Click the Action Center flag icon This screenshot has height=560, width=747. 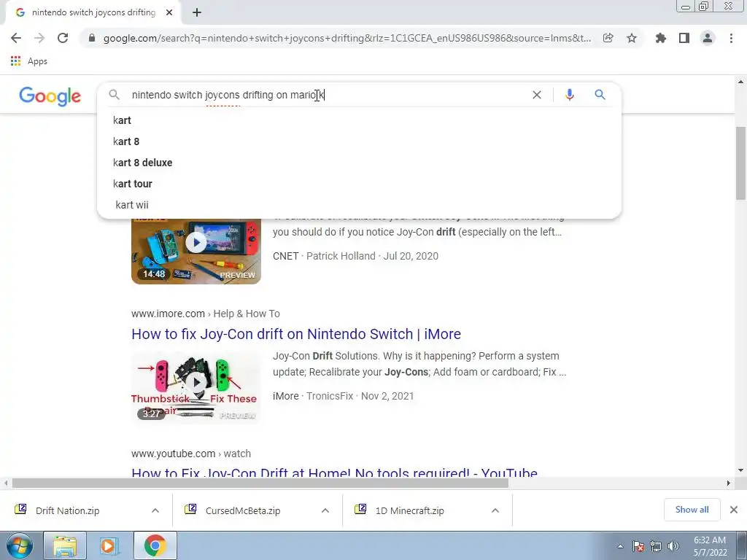point(638,546)
